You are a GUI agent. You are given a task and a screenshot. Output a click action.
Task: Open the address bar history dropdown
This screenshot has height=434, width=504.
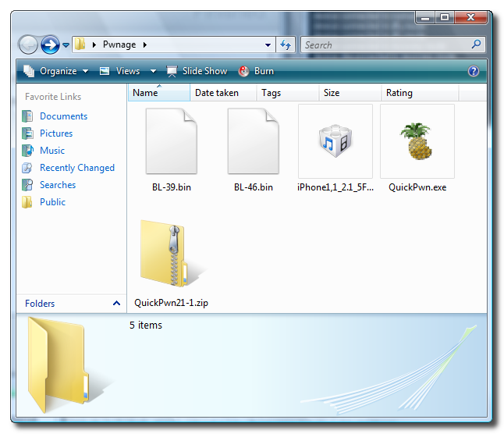268,45
